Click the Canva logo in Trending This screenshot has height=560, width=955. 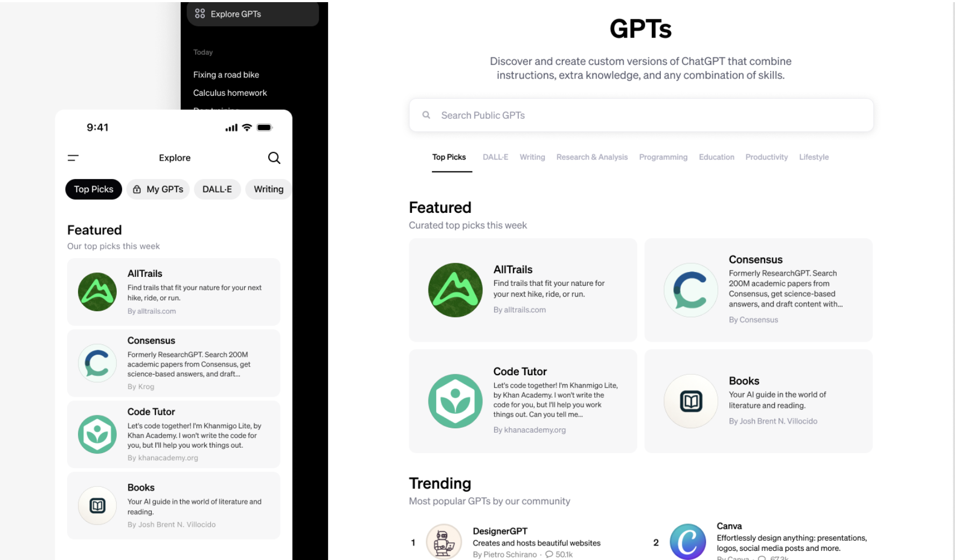(x=688, y=542)
